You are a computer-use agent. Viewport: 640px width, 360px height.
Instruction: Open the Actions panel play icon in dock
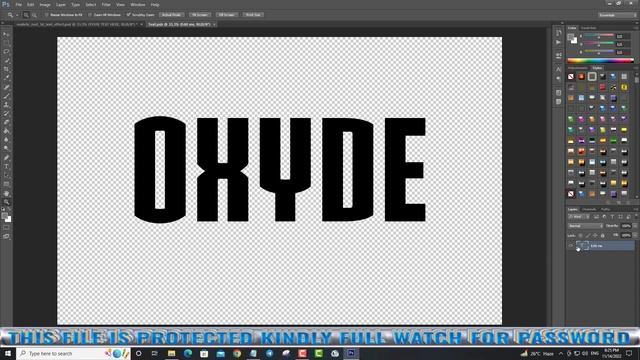point(559,42)
